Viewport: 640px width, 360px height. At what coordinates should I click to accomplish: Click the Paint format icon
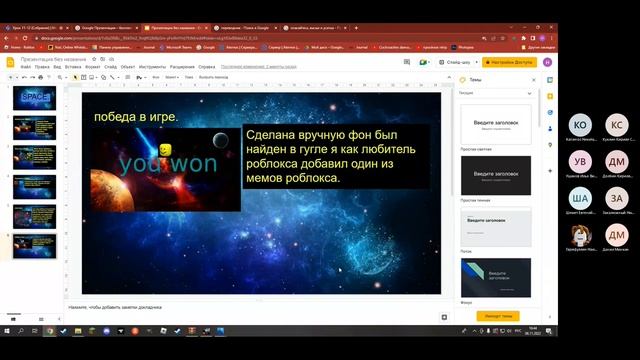coord(49,77)
